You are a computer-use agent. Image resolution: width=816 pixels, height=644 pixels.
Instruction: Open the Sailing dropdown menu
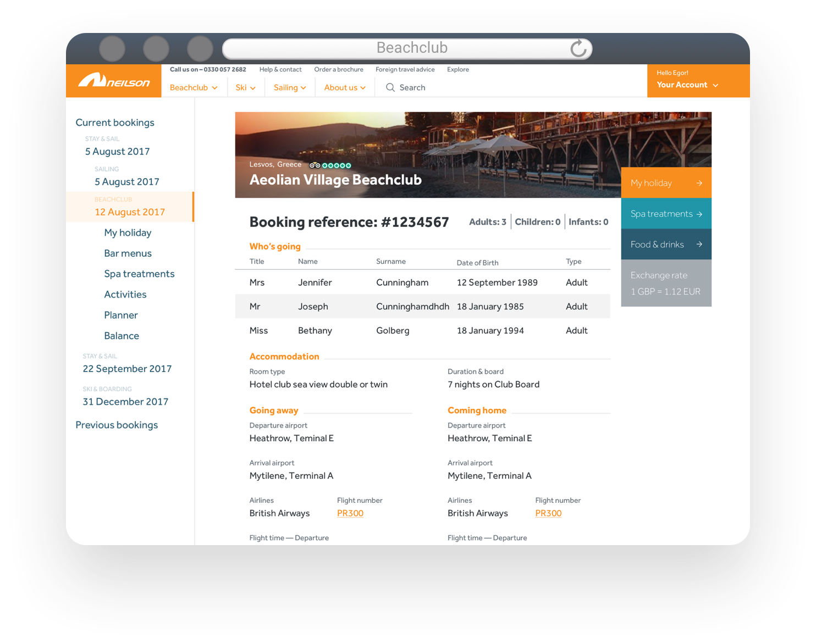pyautogui.click(x=290, y=88)
